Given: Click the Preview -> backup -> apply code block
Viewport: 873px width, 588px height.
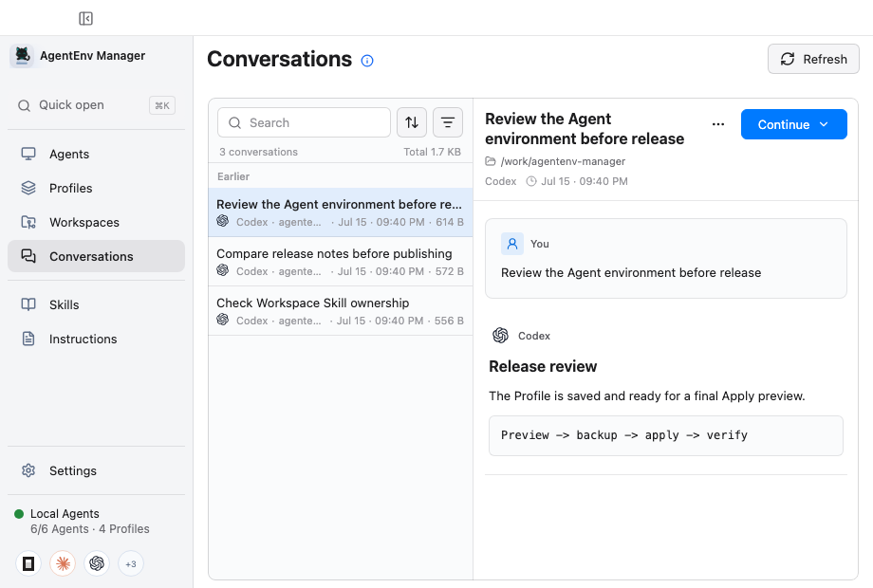Looking at the screenshot, I should 666,435.
